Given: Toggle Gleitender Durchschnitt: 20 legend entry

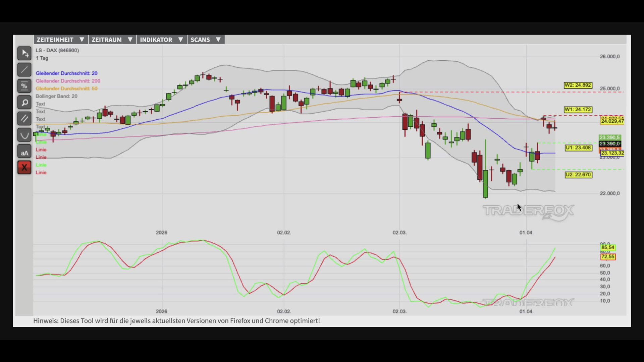Looking at the screenshot, I should click(66, 73).
